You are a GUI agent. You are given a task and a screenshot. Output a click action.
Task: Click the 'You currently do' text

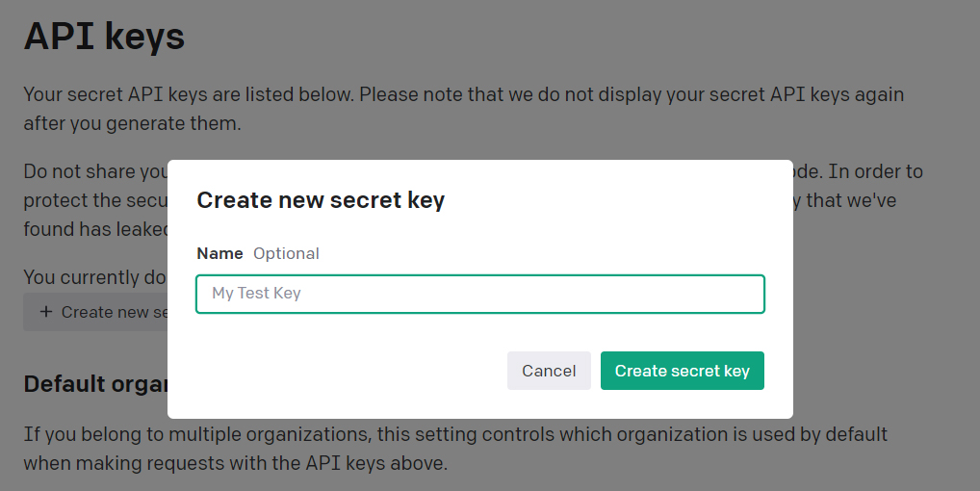95,277
